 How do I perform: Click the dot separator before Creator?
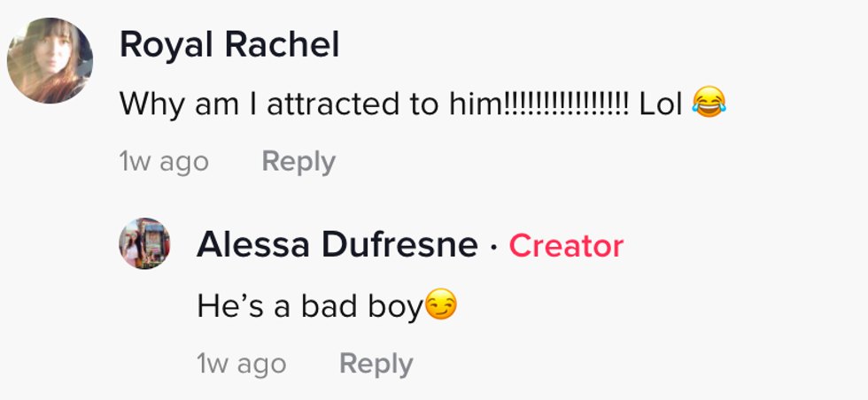point(493,247)
